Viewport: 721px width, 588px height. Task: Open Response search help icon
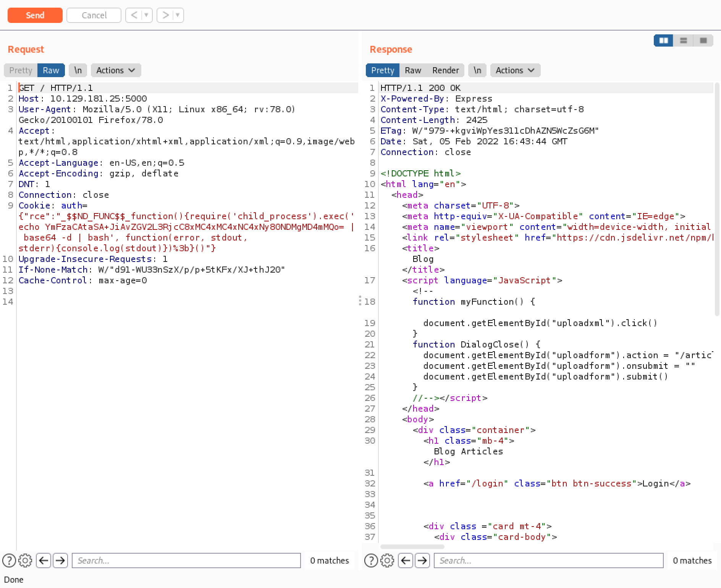(371, 561)
